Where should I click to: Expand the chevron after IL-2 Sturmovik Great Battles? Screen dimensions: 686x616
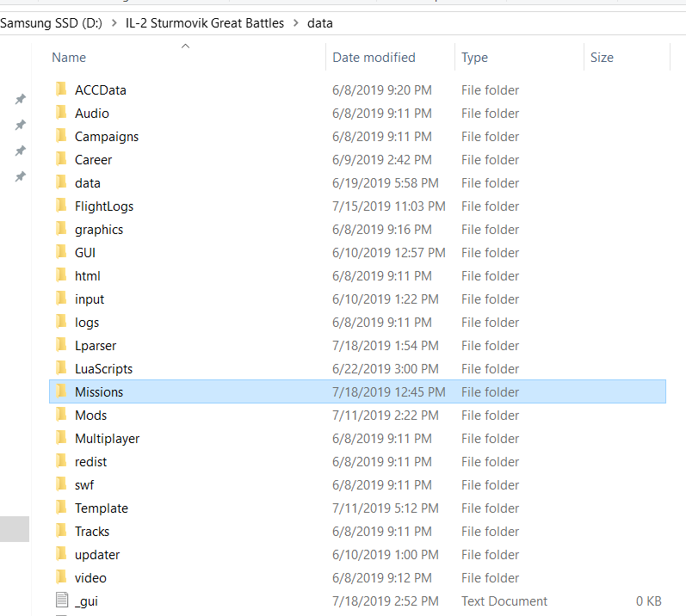(296, 23)
